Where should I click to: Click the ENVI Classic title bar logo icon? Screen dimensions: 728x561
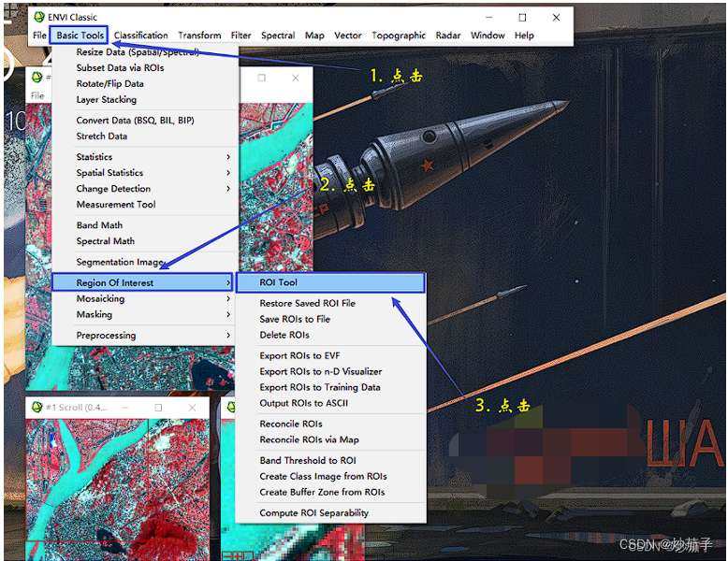[39, 17]
